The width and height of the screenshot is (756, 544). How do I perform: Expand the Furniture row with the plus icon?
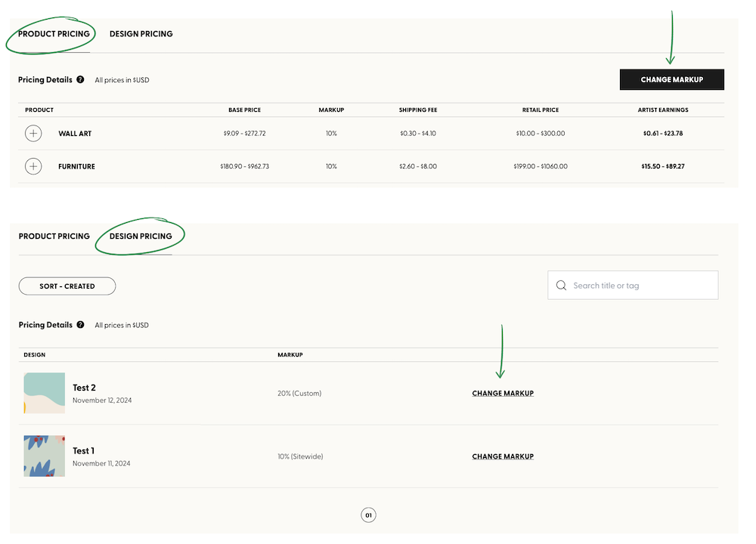[x=33, y=166]
